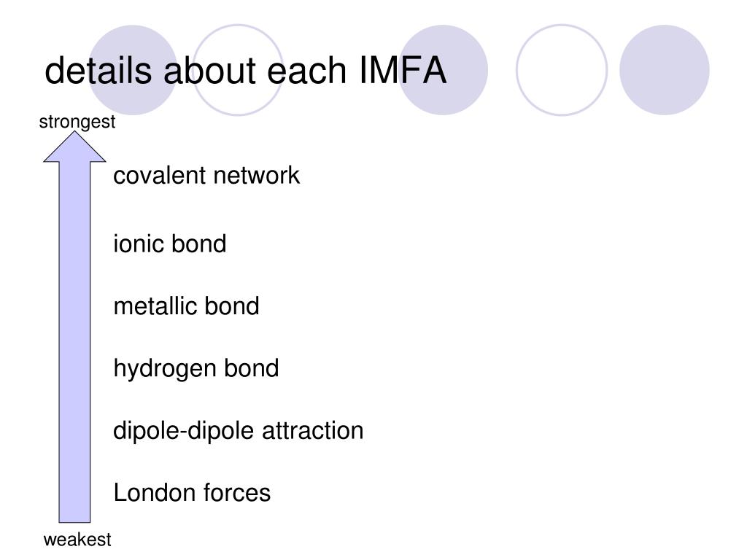Select the rightmost filled lavender circle
This screenshot has width=747, height=560.
pos(665,70)
